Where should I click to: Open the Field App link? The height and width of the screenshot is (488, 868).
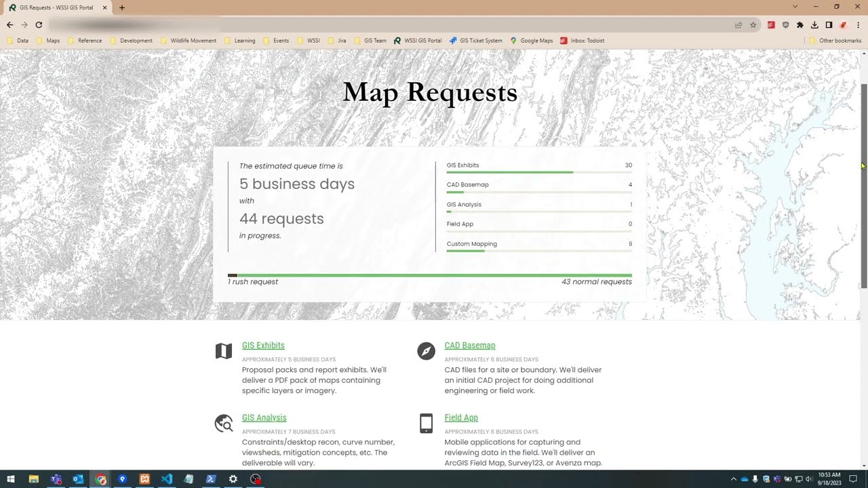click(461, 418)
